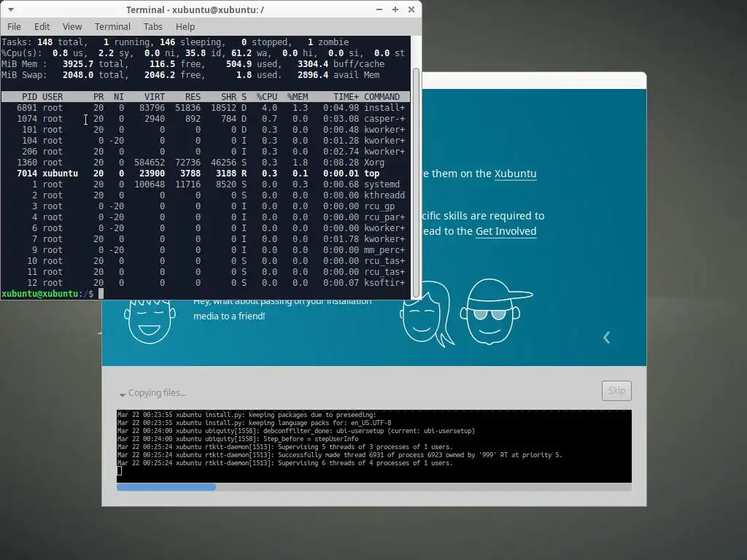Screen dimensions: 747x560
Task: Open the Get Involved link
Action: 506,231
